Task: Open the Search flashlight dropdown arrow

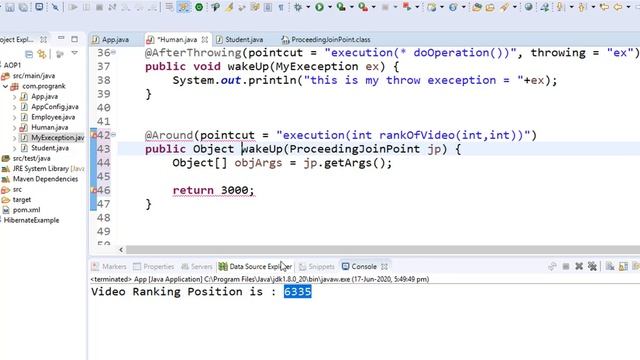Action: point(515,7)
